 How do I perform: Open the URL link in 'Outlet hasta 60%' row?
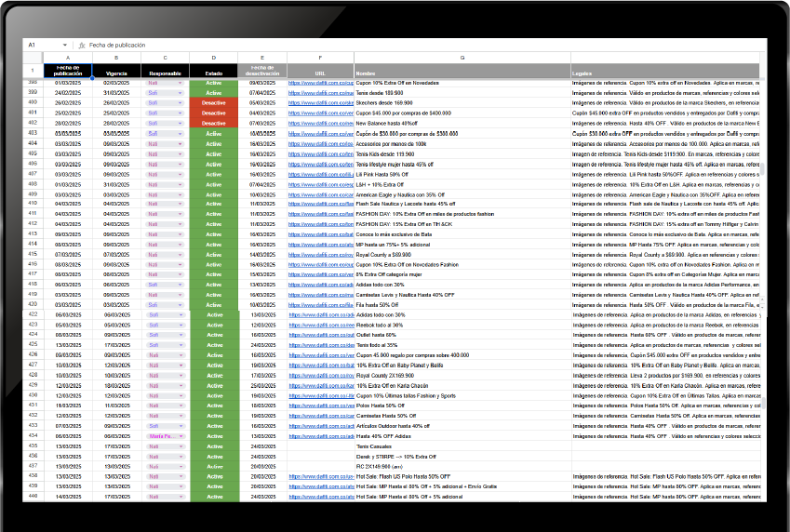click(321, 335)
